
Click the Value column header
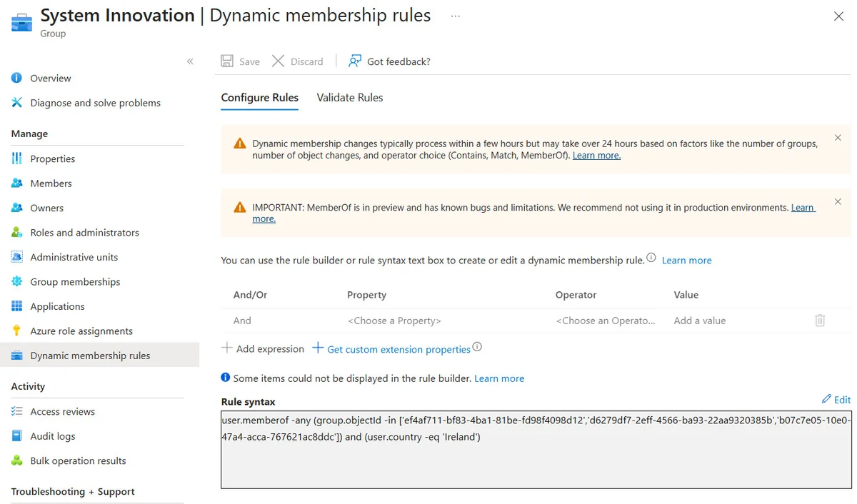686,295
